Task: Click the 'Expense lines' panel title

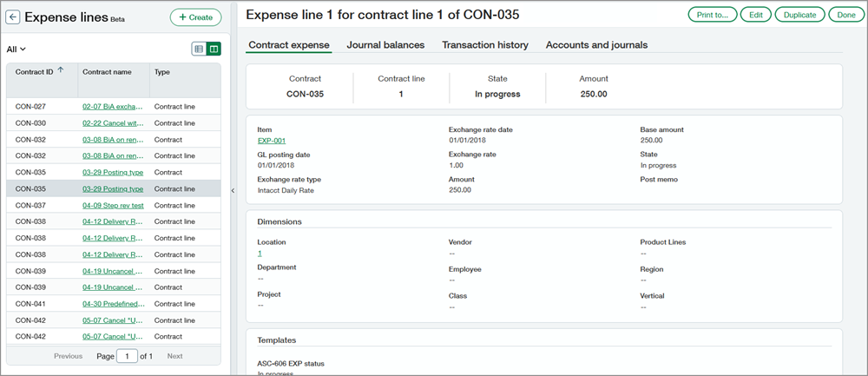Action: [66, 17]
